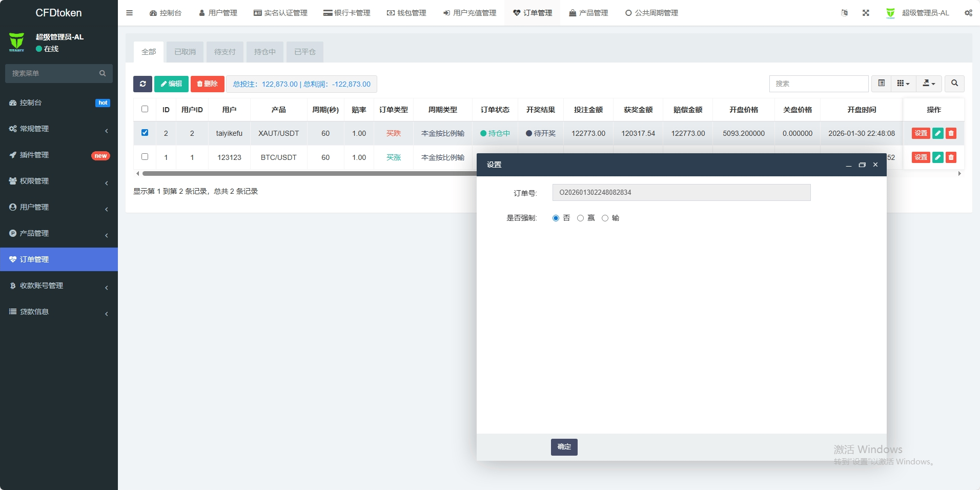The width and height of the screenshot is (980, 490).
Task: Click the TITANFX avatar logo in sidebar
Action: [x=16, y=42]
